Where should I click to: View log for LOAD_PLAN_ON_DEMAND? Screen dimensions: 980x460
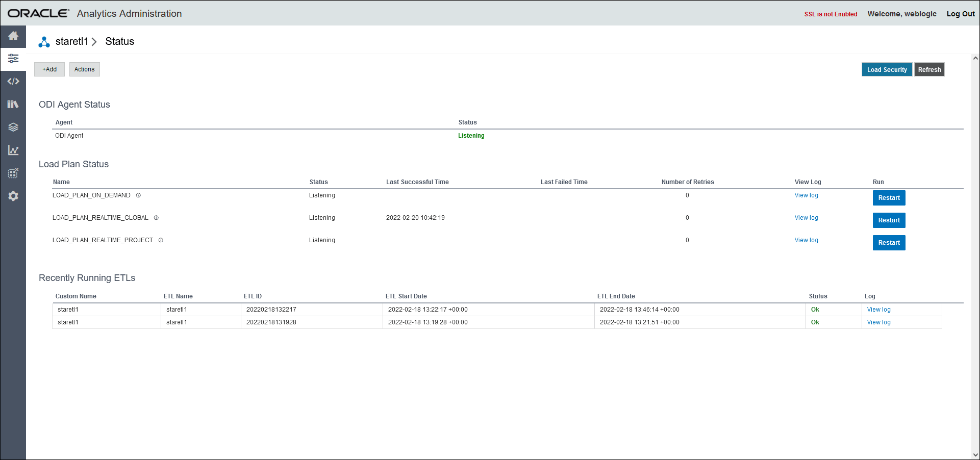(806, 195)
